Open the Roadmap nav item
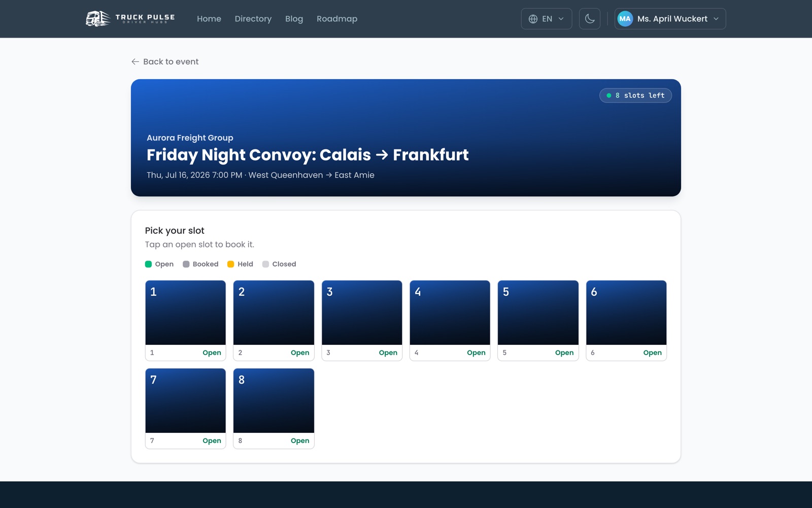812x508 pixels. pos(337,19)
